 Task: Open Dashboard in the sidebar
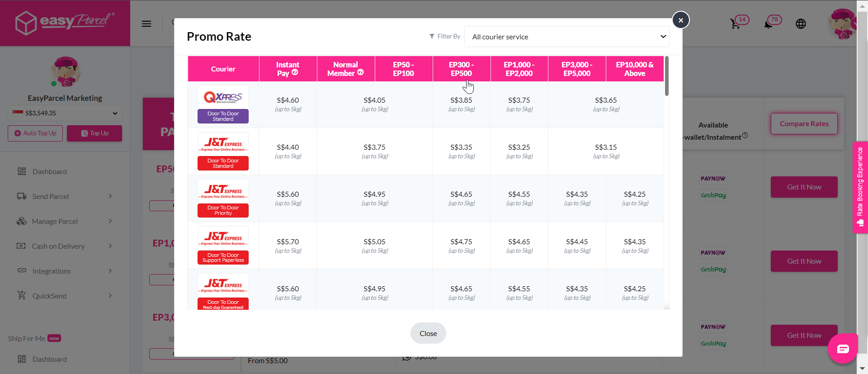pos(49,171)
